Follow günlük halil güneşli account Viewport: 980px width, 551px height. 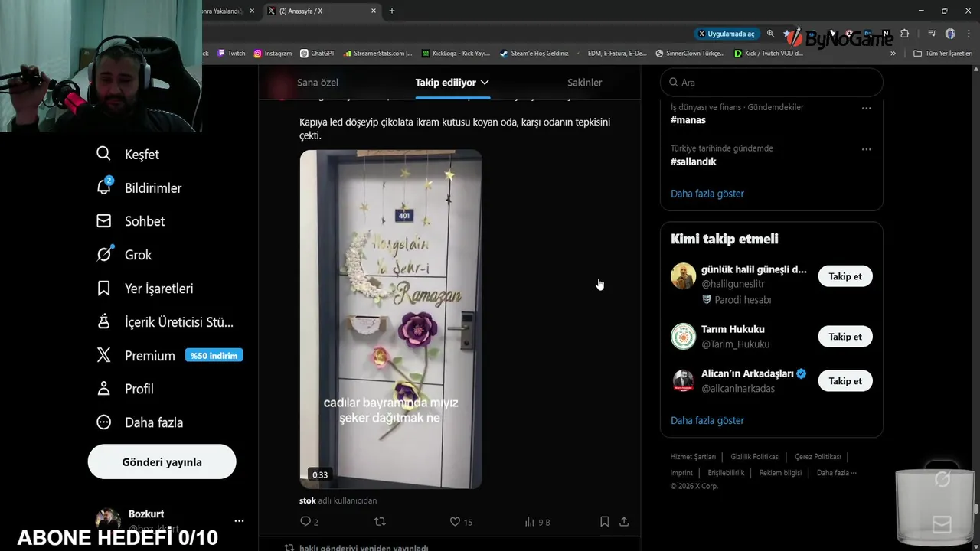pos(845,276)
